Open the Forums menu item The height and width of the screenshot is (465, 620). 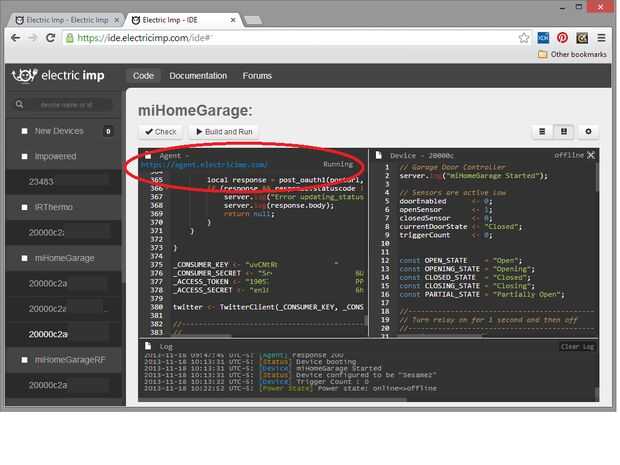[x=257, y=76]
